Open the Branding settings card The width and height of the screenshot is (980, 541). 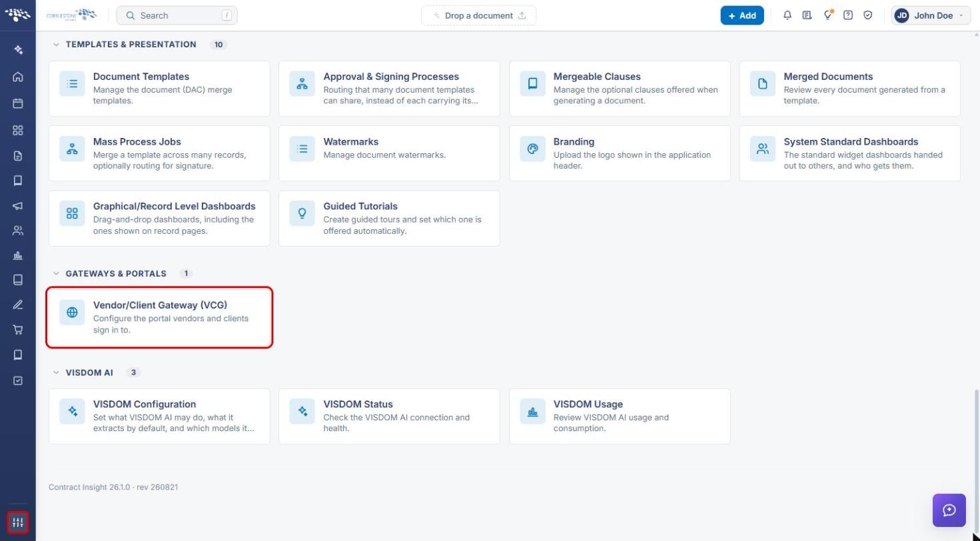(x=620, y=153)
